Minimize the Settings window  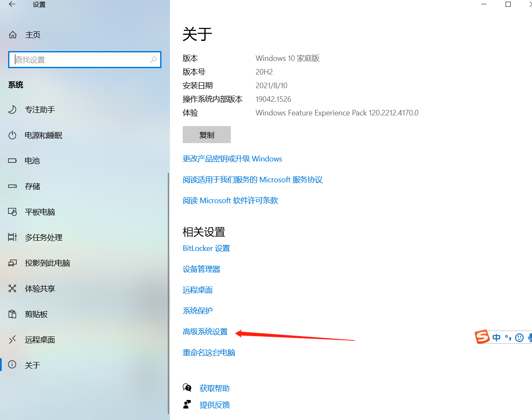484,4
